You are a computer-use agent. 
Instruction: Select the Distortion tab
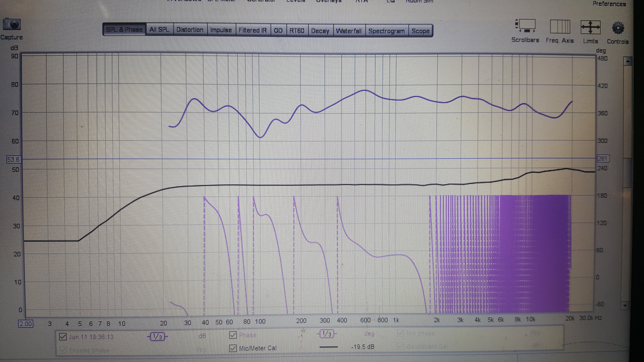190,30
